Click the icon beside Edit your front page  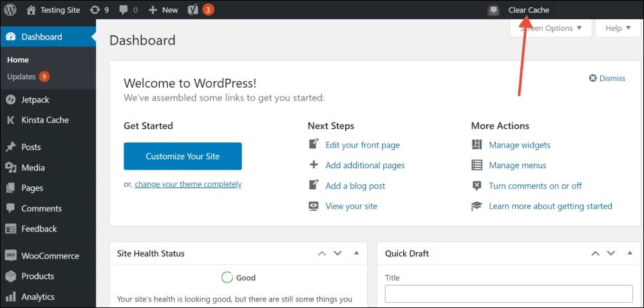(x=314, y=144)
